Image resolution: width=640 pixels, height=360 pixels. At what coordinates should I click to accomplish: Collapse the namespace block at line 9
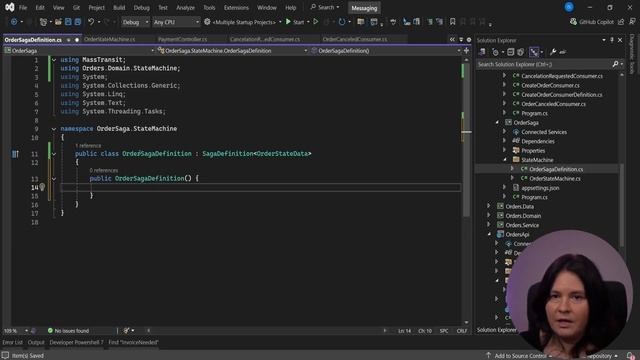[x=54, y=129]
